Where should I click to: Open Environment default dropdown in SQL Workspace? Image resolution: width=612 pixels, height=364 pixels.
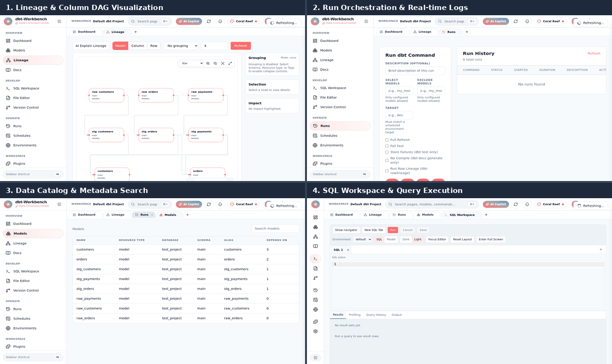pyautogui.click(x=363, y=239)
